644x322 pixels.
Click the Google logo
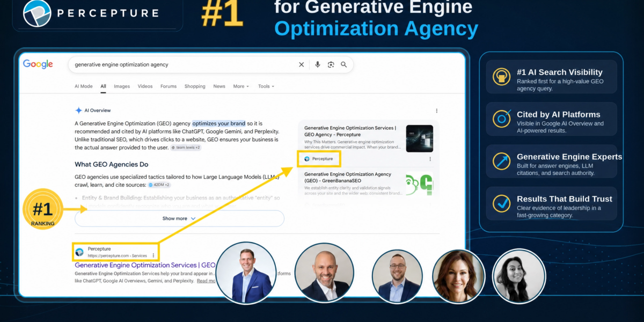tap(38, 64)
